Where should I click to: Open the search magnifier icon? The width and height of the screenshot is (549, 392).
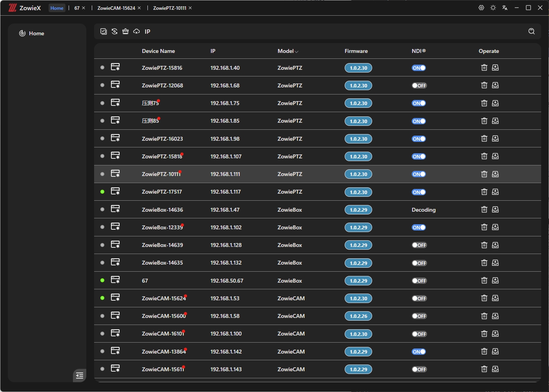coord(531,31)
